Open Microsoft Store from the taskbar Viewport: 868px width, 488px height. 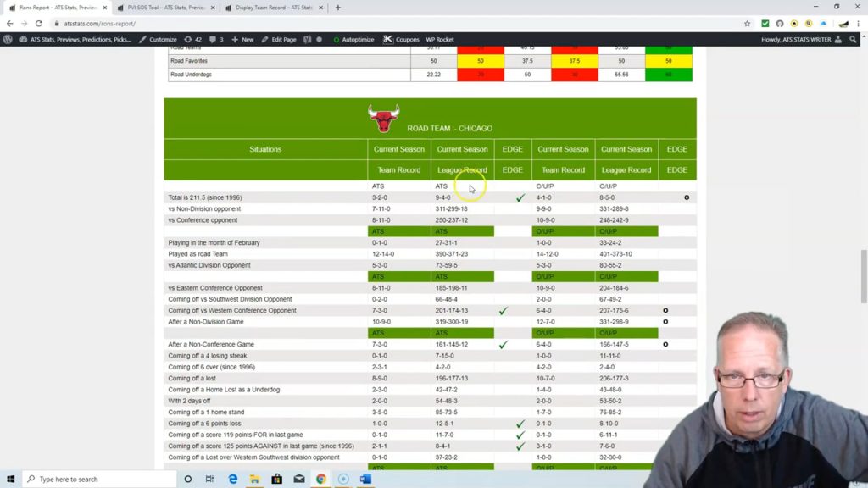pos(277,479)
